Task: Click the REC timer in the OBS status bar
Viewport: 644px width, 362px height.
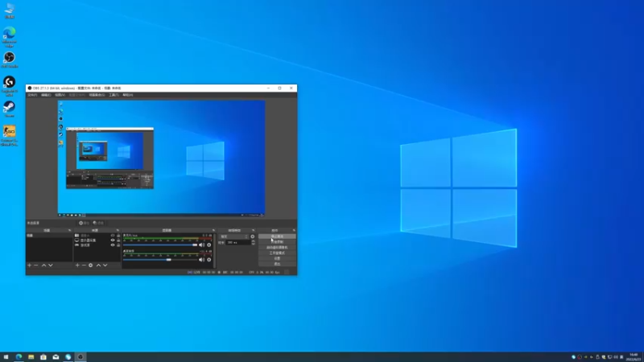Action: click(230, 272)
